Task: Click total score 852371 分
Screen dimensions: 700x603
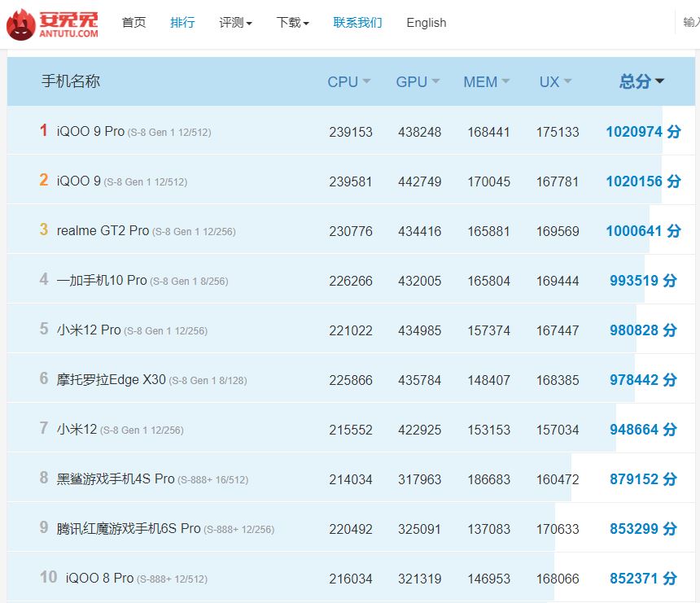Action: (x=643, y=578)
